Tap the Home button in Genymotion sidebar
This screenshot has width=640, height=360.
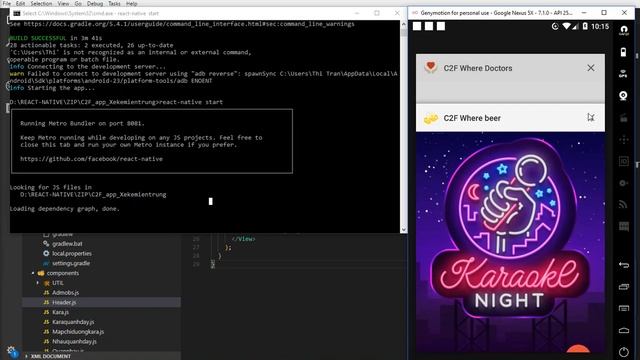[624, 330]
